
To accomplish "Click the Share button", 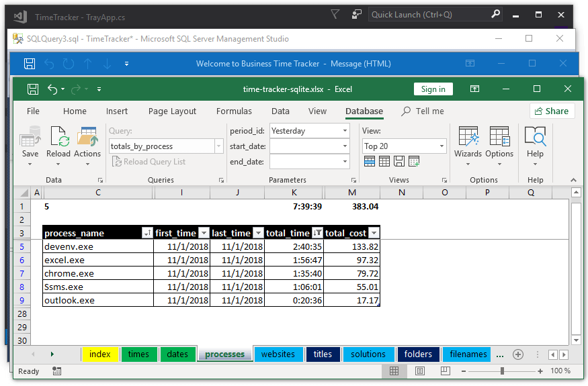I will coord(552,111).
